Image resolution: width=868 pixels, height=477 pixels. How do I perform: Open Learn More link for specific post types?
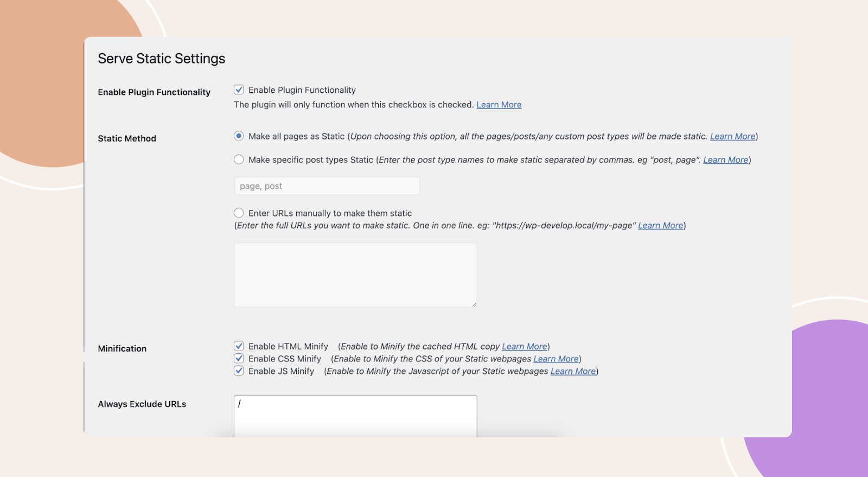tap(726, 160)
